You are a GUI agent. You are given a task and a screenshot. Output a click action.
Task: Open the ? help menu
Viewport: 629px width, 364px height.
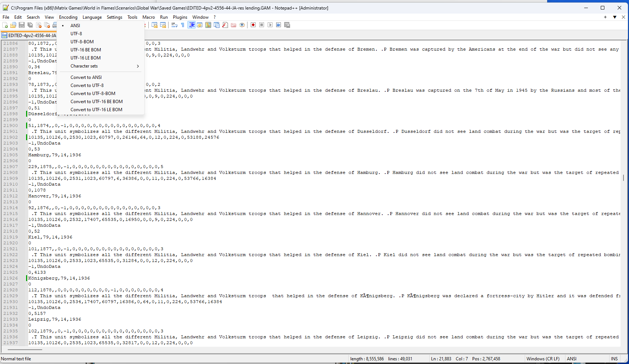pyautogui.click(x=215, y=17)
